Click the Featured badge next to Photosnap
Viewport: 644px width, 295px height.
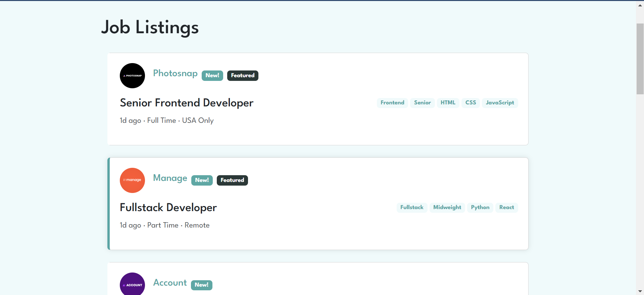pyautogui.click(x=243, y=76)
